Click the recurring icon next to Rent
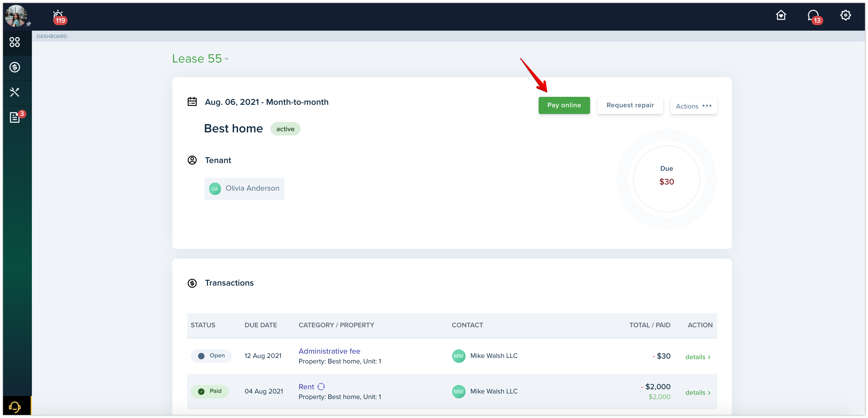The height and width of the screenshot is (418, 868). (x=321, y=386)
